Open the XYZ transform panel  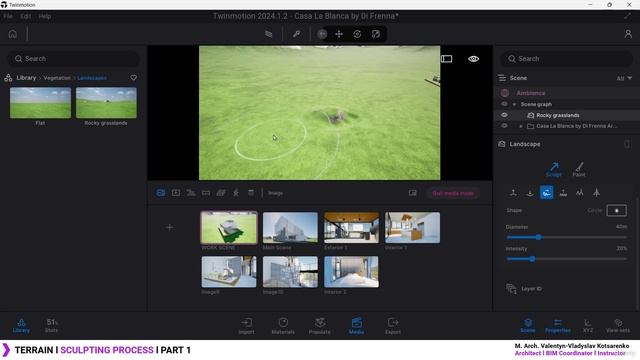coord(588,326)
